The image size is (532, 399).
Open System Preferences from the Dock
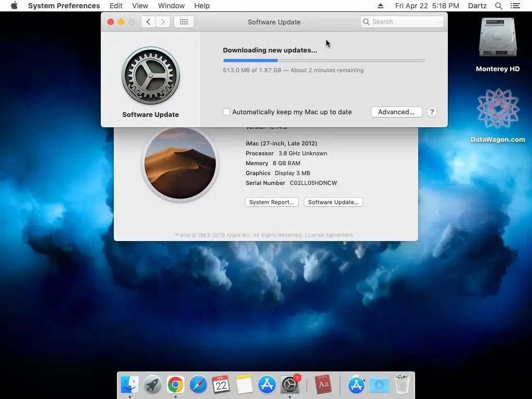[290, 385]
